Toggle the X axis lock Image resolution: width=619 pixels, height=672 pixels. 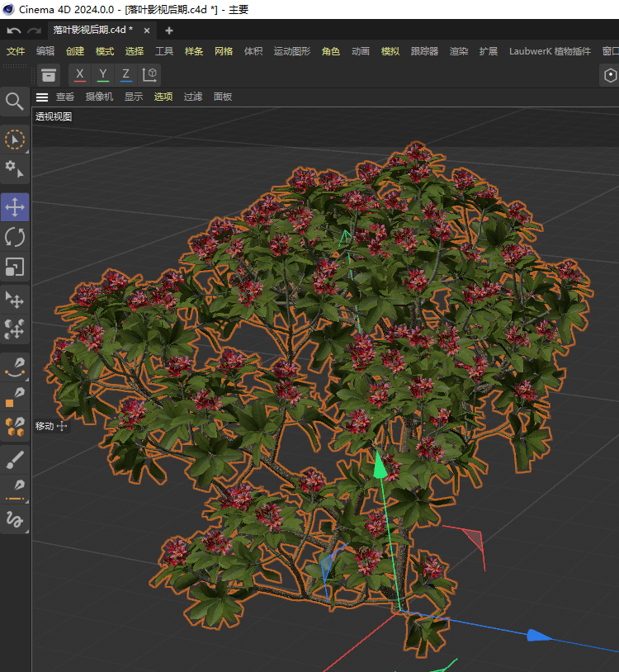click(x=80, y=75)
